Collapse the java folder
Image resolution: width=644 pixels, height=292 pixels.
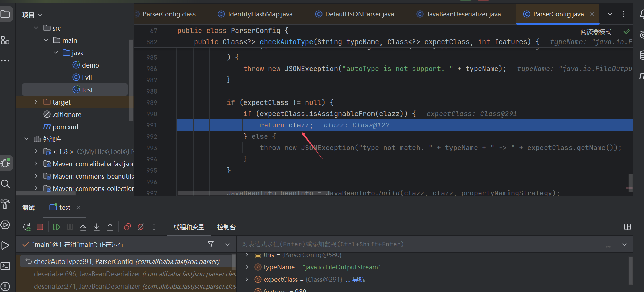pyautogui.click(x=56, y=53)
